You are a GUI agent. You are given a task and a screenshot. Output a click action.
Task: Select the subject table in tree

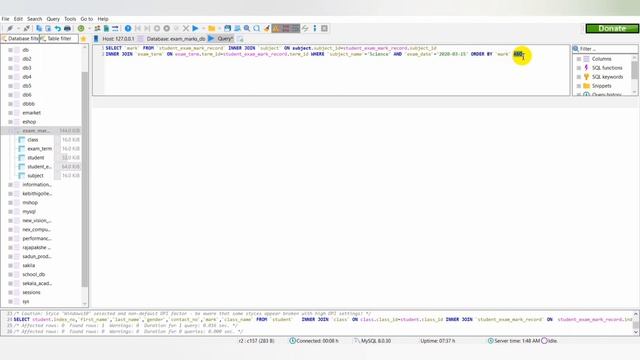pos(35,176)
